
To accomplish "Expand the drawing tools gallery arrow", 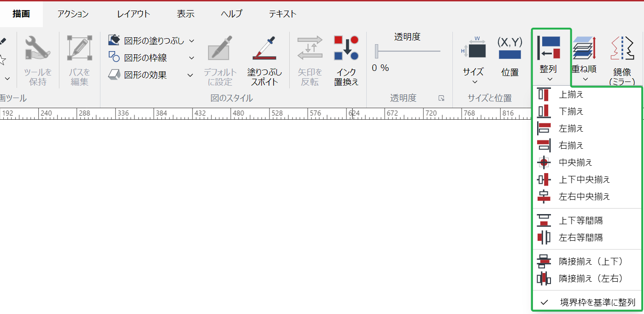I will (x=7, y=79).
